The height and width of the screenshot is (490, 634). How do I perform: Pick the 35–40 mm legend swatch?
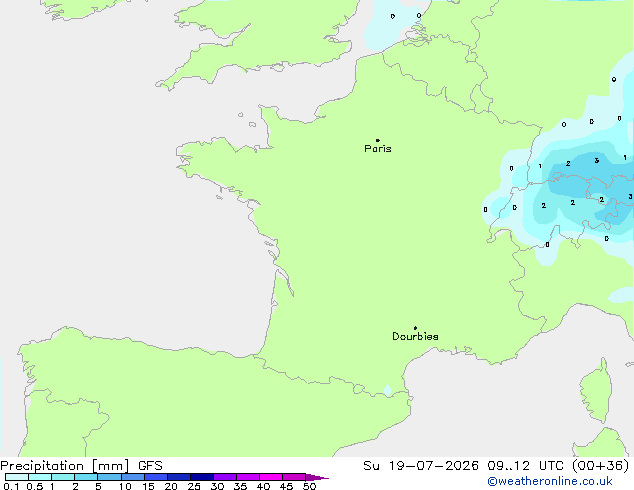248,477
